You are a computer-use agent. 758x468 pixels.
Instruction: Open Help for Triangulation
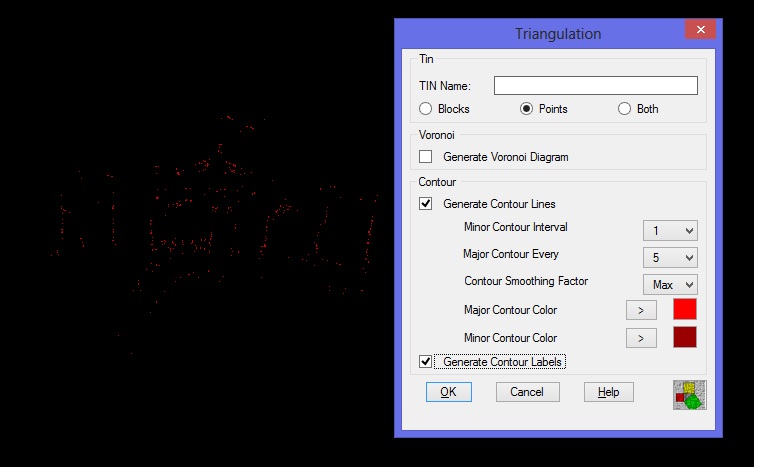tap(609, 392)
